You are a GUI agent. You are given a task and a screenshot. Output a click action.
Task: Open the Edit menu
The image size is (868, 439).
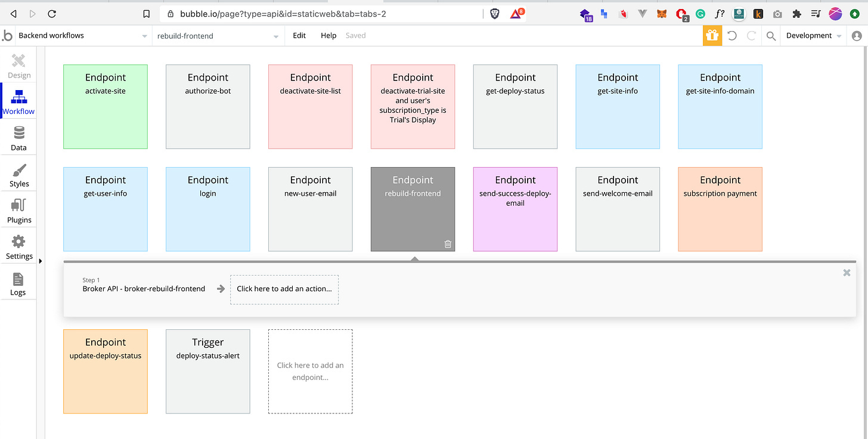[299, 35]
